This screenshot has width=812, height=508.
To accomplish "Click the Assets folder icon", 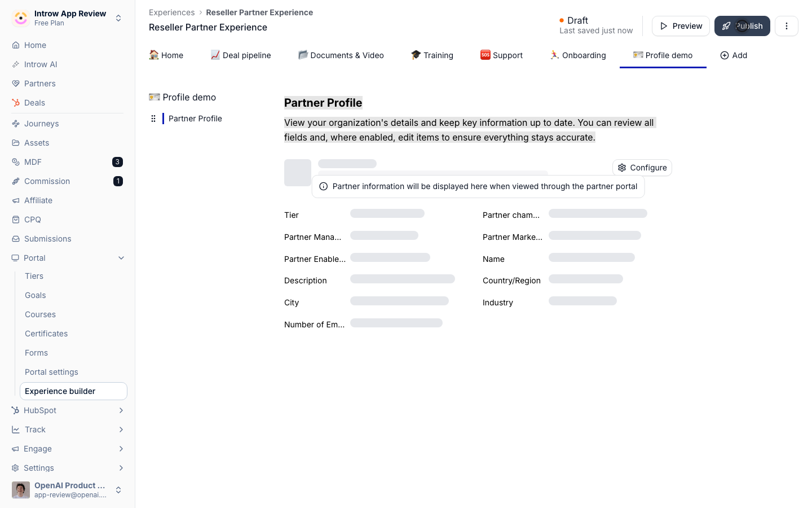I will 16,143.
